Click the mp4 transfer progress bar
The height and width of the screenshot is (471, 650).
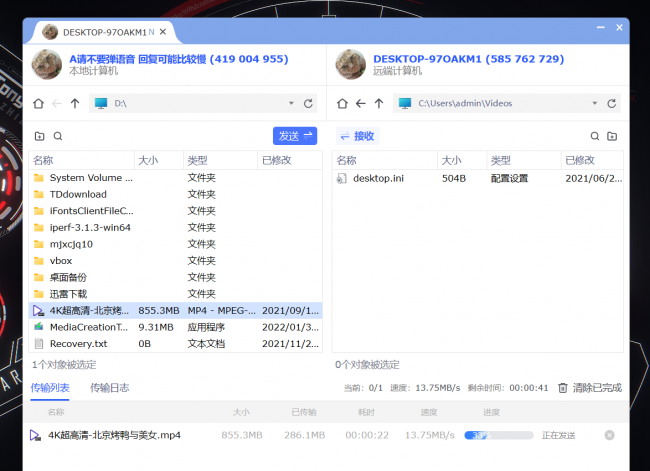(x=499, y=435)
